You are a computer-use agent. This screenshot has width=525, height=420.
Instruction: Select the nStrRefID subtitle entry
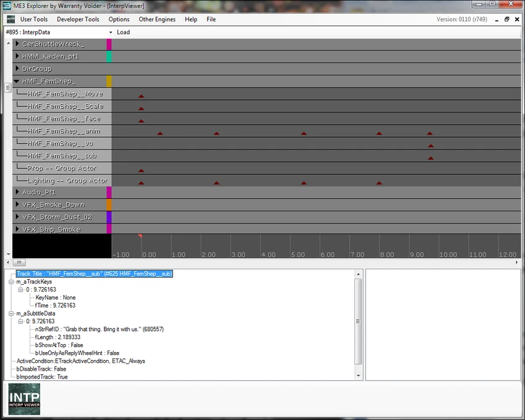tap(99, 329)
